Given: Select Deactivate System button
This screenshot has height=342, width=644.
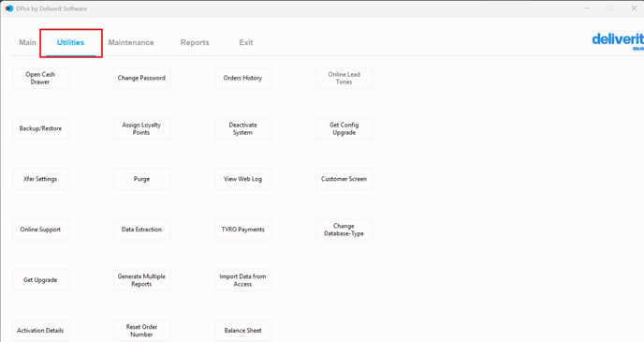Looking at the screenshot, I should (243, 128).
